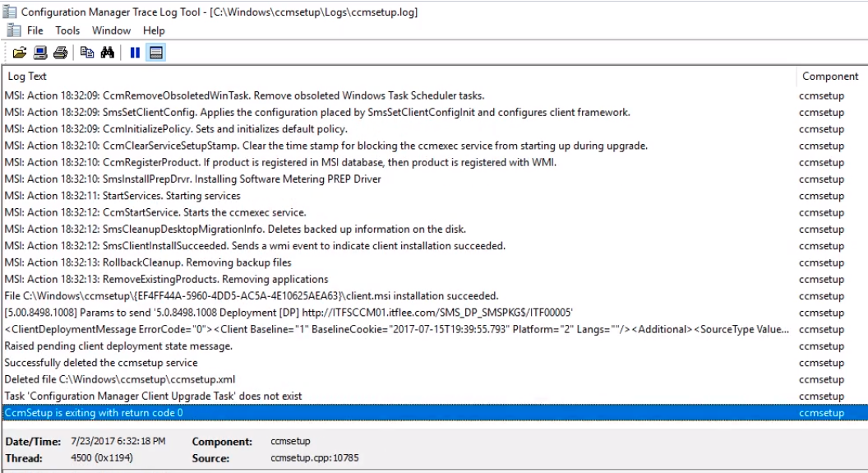Click the application icon in title bar
This screenshot has height=473, width=868.
pyautogui.click(x=9, y=12)
